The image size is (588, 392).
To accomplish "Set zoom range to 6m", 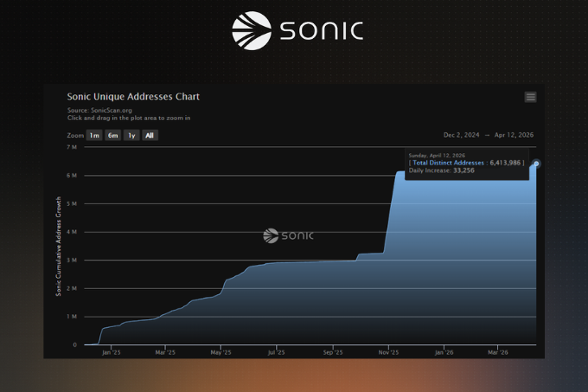I will pyautogui.click(x=113, y=135).
